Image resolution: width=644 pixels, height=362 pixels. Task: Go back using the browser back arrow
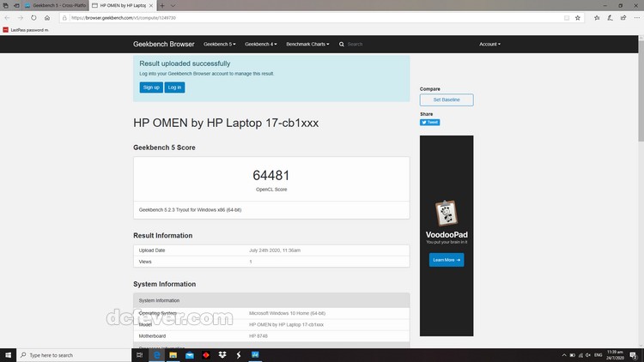click(x=8, y=18)
